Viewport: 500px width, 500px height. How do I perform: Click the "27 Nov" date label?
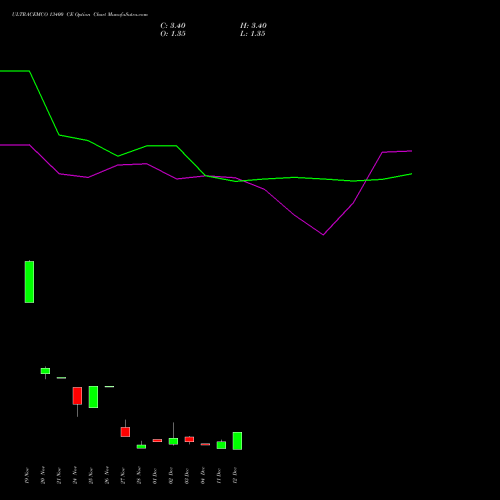coord(123,475)
